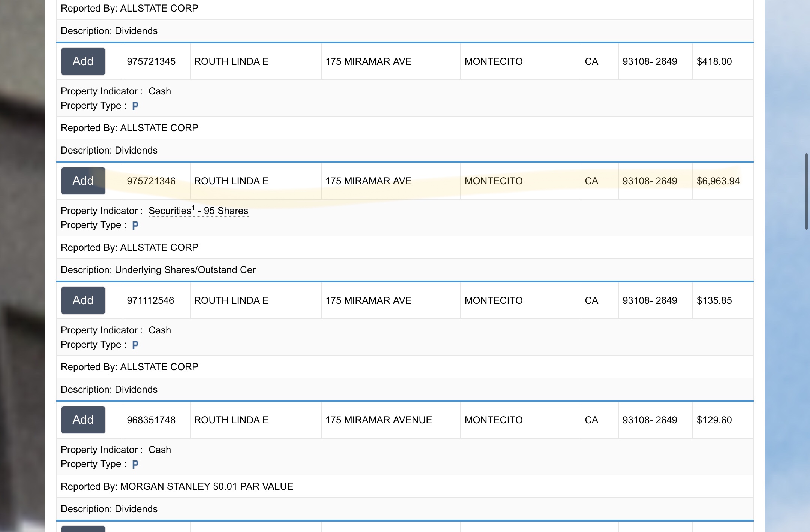The image size is (810, 532).
Task: Add property 968351748 for $129.60
Action: (83, 420)
